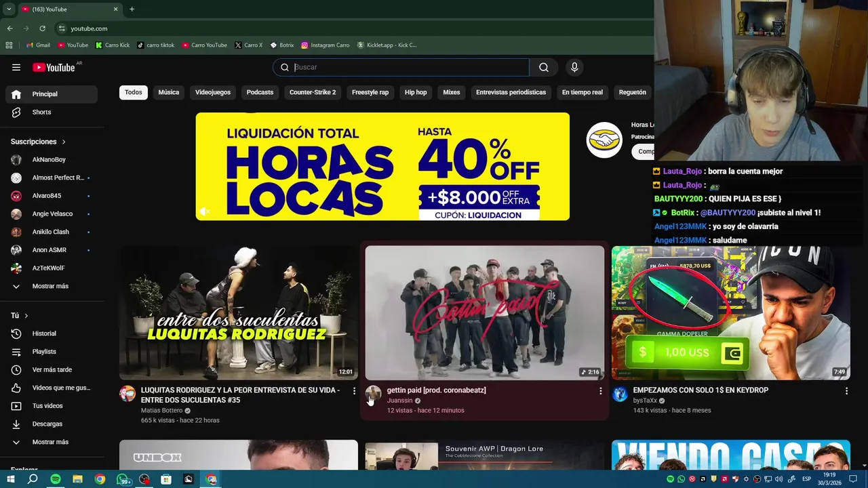Select the Counter-Strike 2 filter chip
This screenshot has width=868, height=488.
tap(313, 92)
